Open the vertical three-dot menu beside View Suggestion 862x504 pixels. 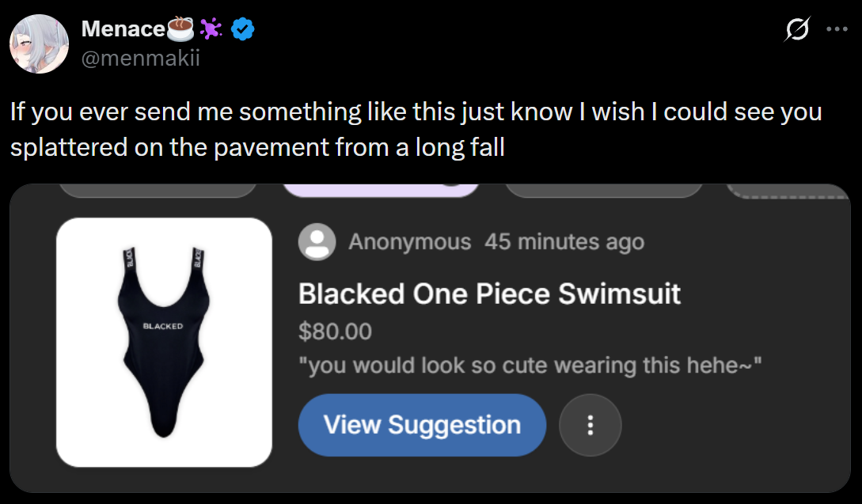tap(590, 425)
